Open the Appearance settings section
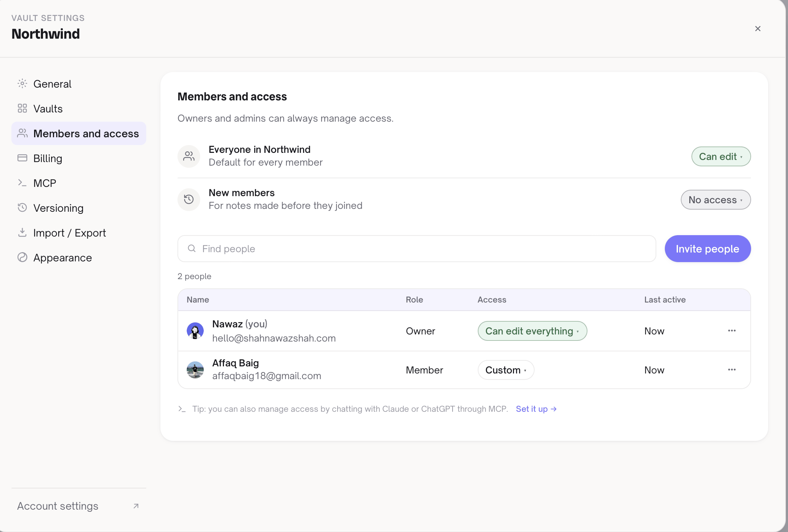Screen dimensions: 788x532 pos(79,257)
